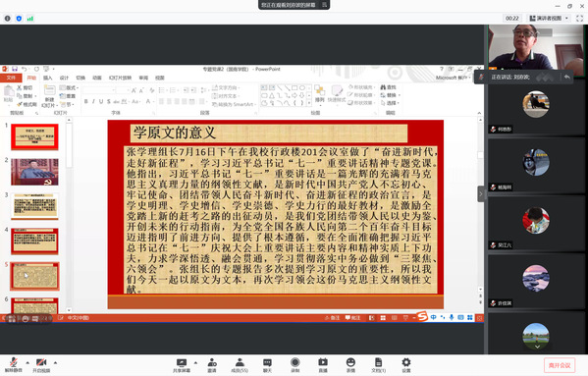Start sharing screen

pos(182,365)
